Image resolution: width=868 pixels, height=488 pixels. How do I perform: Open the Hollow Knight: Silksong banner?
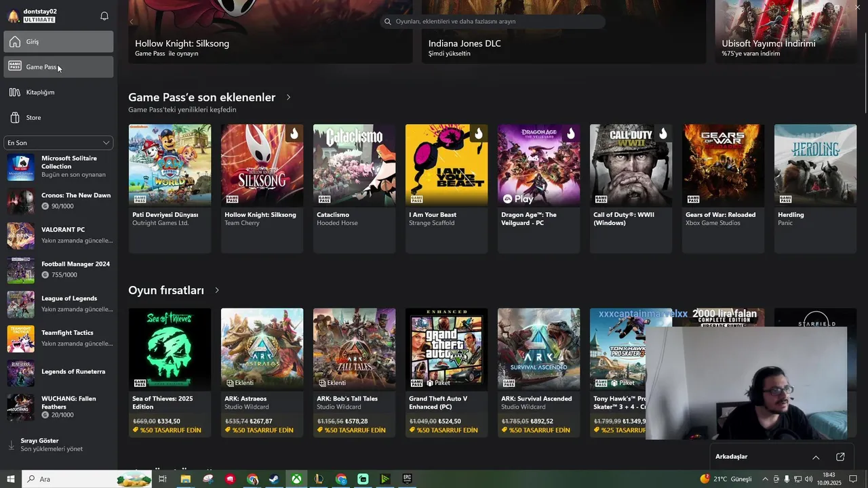tap(271, 32)
